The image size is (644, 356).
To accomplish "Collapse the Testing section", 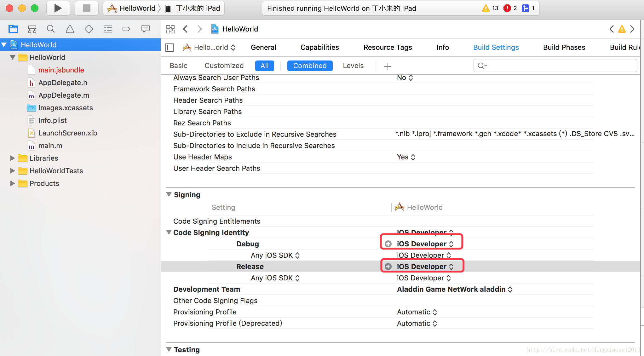I will [x=169, y=349].
